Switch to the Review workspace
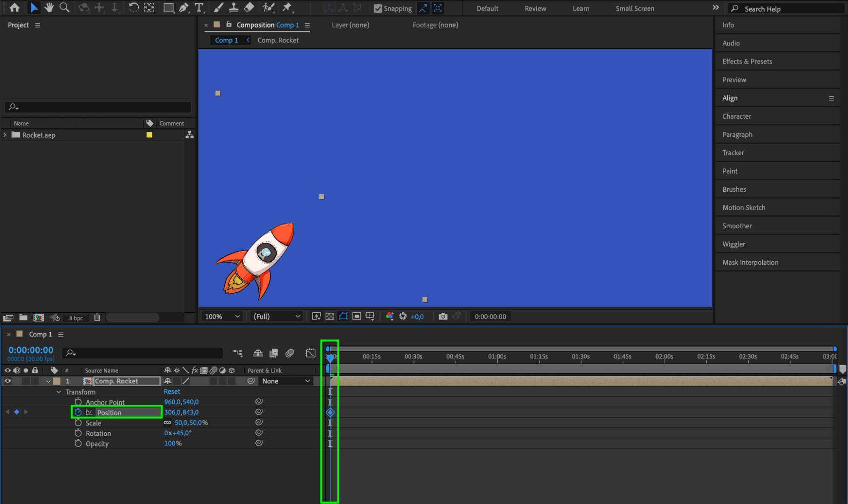Image resolution: width=848 pixels, height=504 pixels. pyautogui.click(x=535, y=8)
